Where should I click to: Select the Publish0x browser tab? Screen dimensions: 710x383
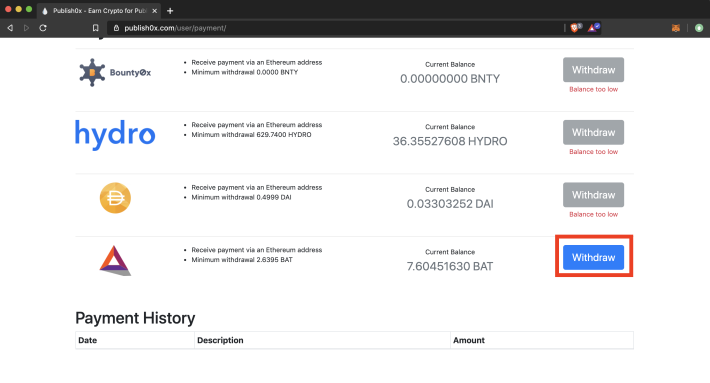tap(99, 10)
